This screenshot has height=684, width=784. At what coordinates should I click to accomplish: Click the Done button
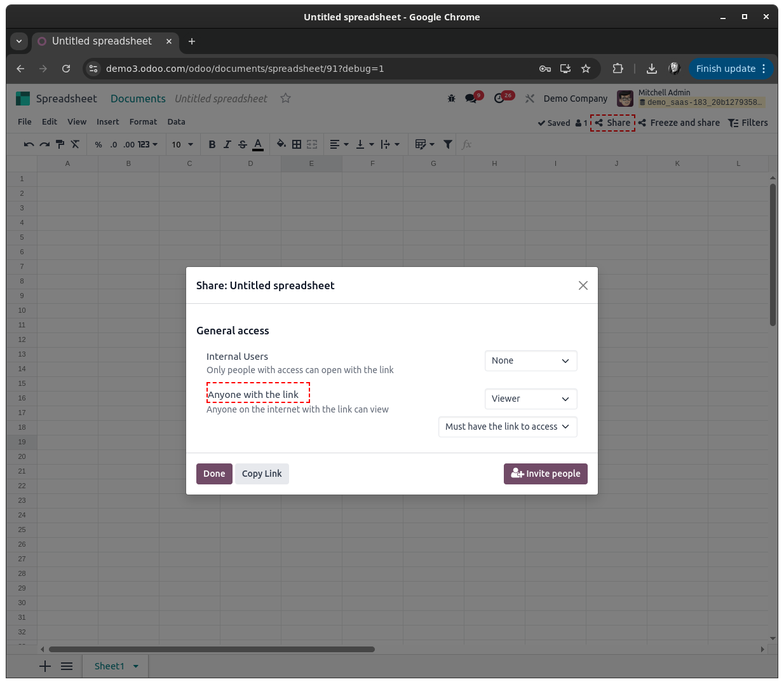(214, 474)
